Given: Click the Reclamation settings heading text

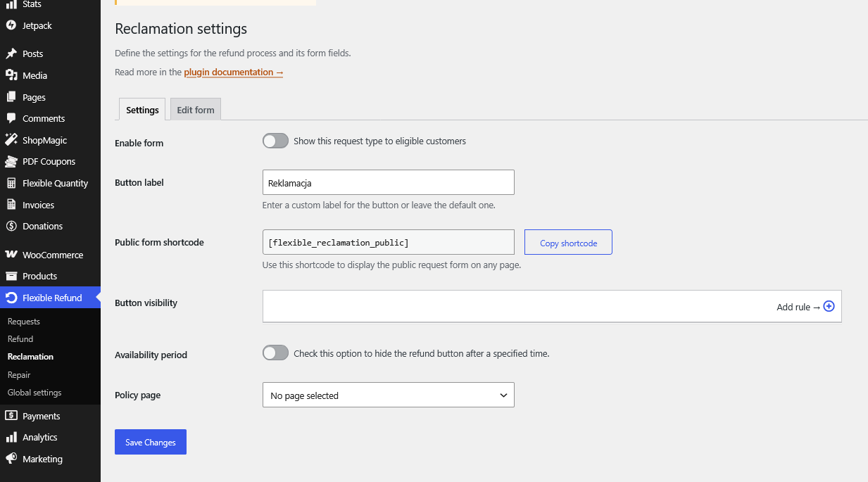Looking at the screenshot, I should (181, 29).
